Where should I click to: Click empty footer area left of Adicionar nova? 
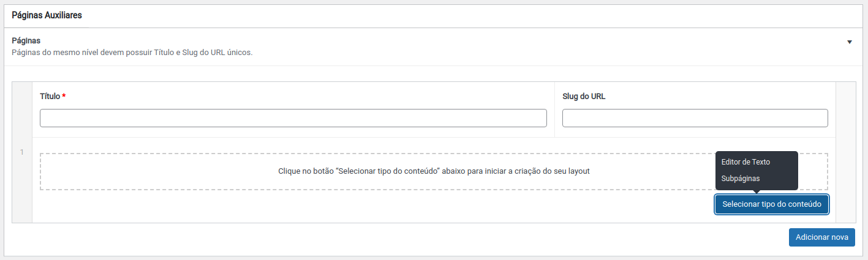[x=392, y=237]
